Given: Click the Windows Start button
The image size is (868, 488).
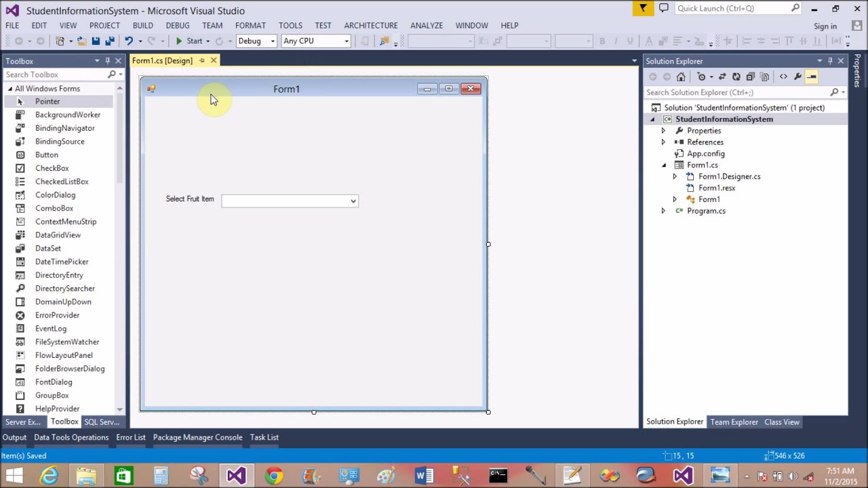Looking at the screenshot, I should coord(14,476).
